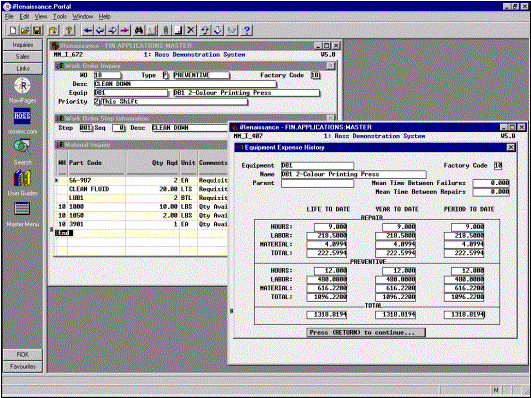The image size is (531, 398).
Task: Switch to the Favourites sidebar tab
Action: pyautogui.click(x=23, y=366)
